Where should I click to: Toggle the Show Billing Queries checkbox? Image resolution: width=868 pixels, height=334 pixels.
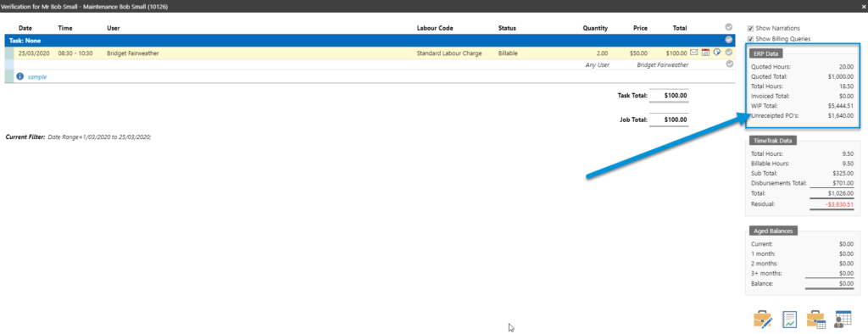(x=750, y=39)
